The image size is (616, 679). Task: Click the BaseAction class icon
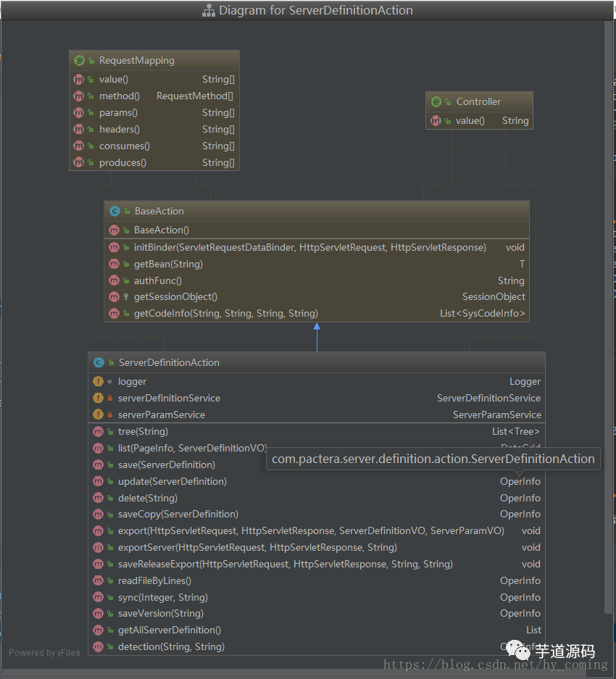tap(115, 212)
